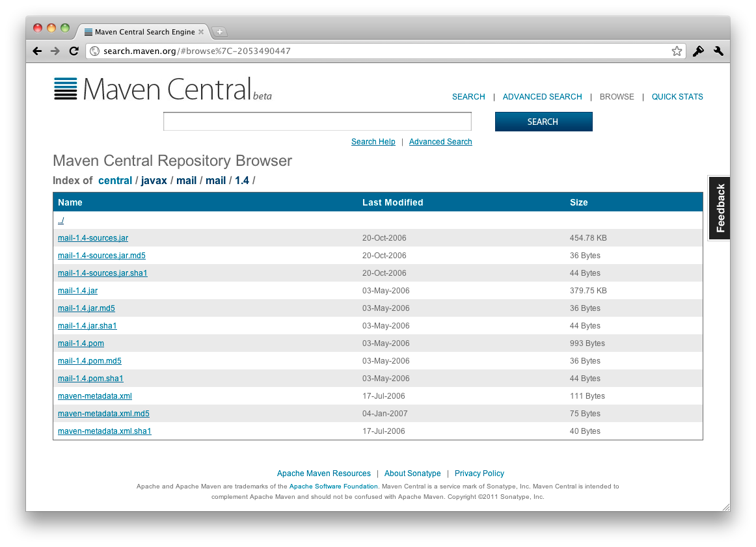Open the mail-1.4.pom link
Screen dimensions: 756x547
pyautogui.click(x=81, y=343)
